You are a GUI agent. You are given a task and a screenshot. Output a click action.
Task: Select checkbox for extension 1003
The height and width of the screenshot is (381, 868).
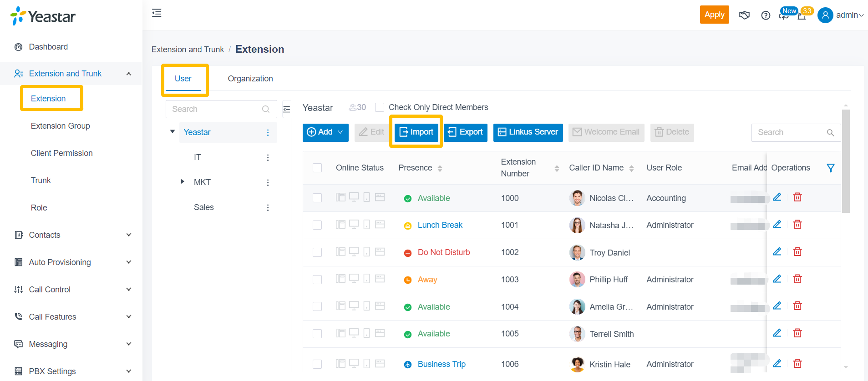click(x=317, y=280)
